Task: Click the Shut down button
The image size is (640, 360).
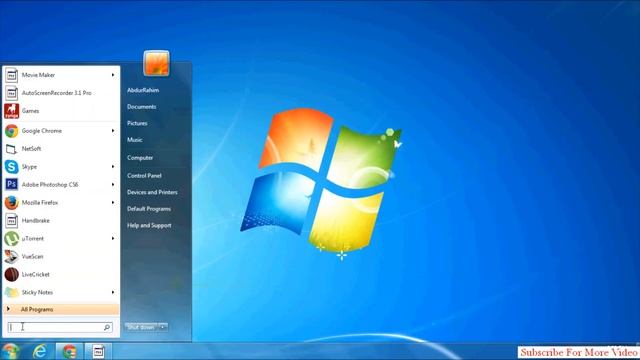Action: coord(141,327)
